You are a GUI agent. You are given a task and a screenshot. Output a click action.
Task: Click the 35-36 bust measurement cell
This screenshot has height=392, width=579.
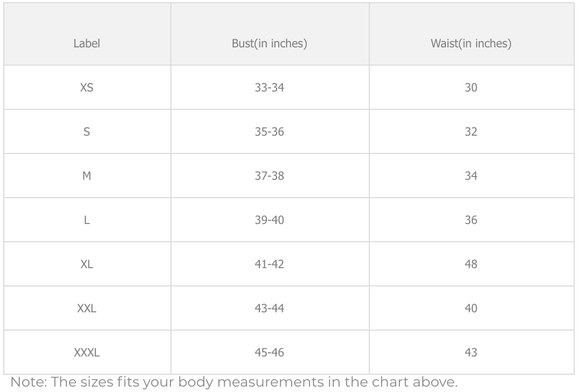(x=270, y=132)
